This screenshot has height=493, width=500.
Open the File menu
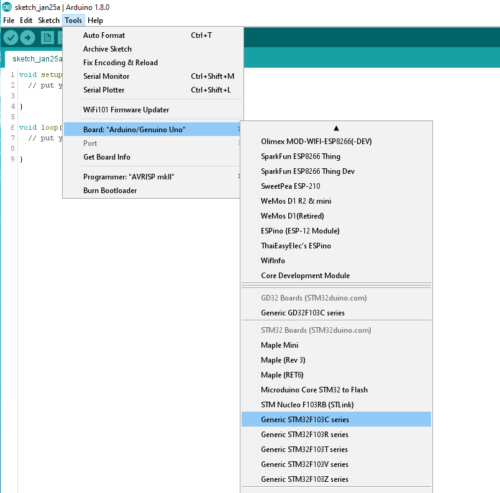[x=9, y=20]
